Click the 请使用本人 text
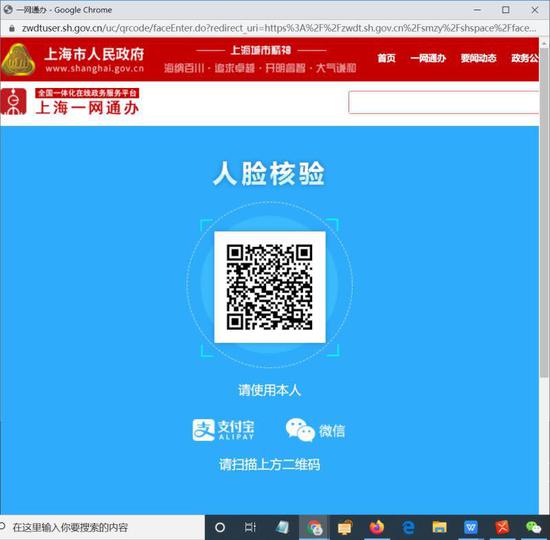This screenshot has width=550, height=540. (269, 390)
